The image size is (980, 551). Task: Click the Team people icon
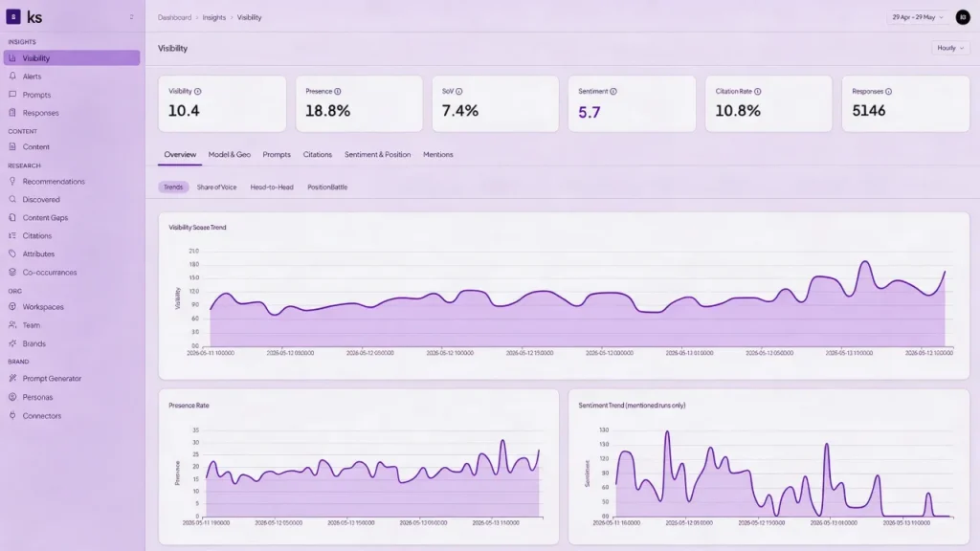tap(12, 325)
